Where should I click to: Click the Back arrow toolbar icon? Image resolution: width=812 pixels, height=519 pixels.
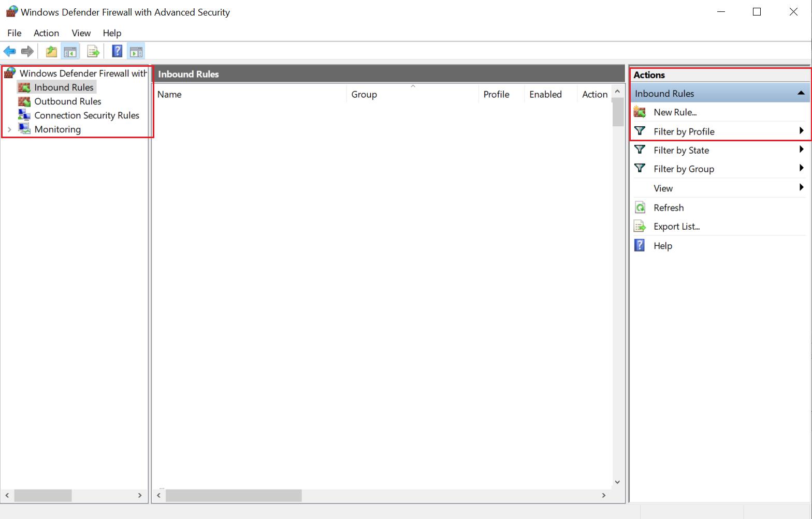[9, 51]
